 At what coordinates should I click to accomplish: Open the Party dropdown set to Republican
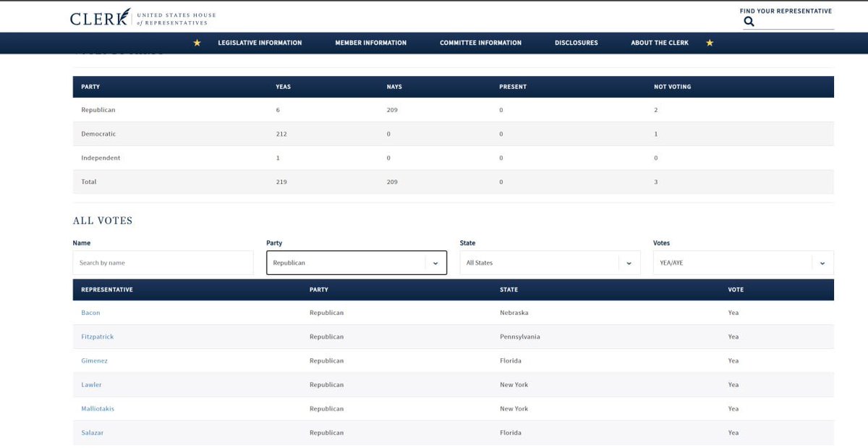357,263
